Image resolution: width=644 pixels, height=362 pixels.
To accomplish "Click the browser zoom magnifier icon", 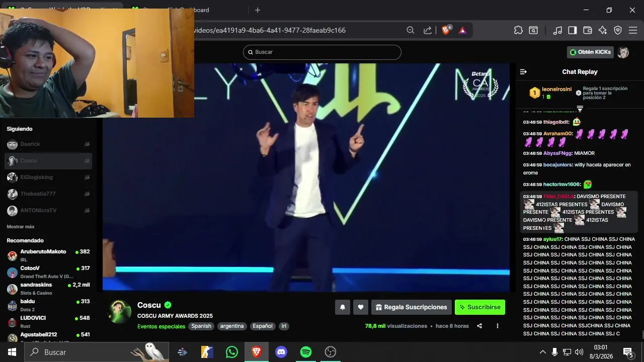I will pos(411,30).
